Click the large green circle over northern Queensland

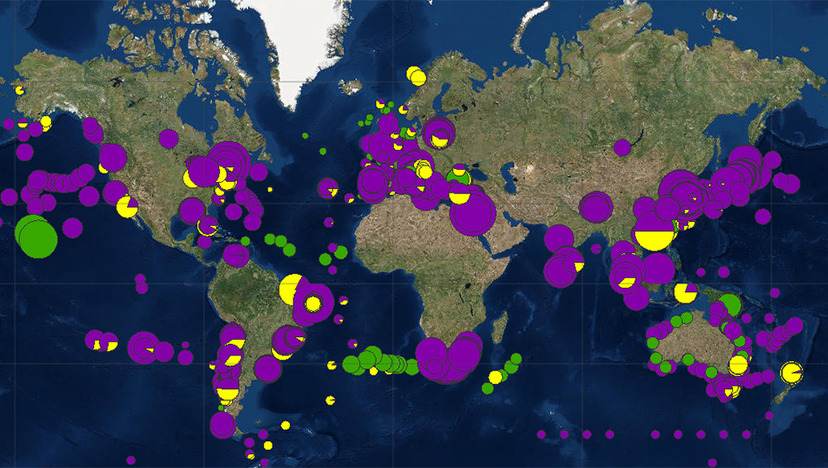[730, 305]
